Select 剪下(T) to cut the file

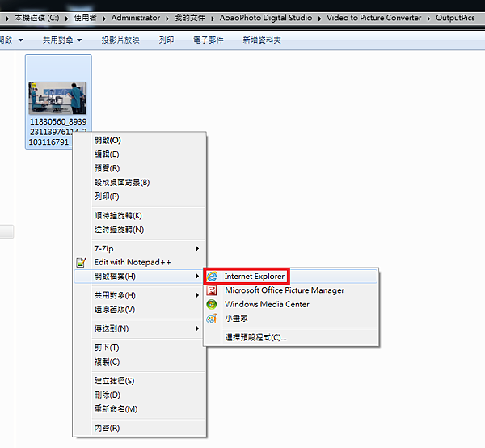(140, 348)
